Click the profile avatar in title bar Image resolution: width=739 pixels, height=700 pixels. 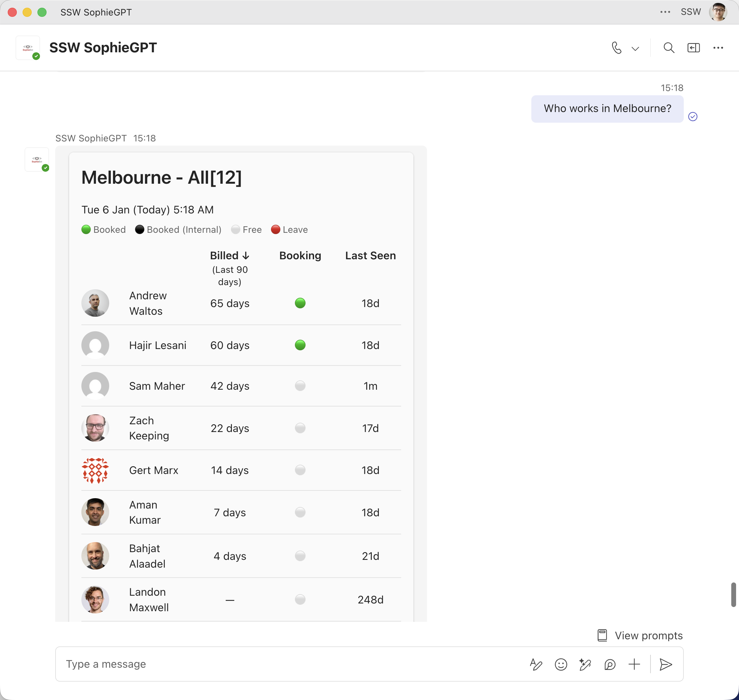(718, 12)
